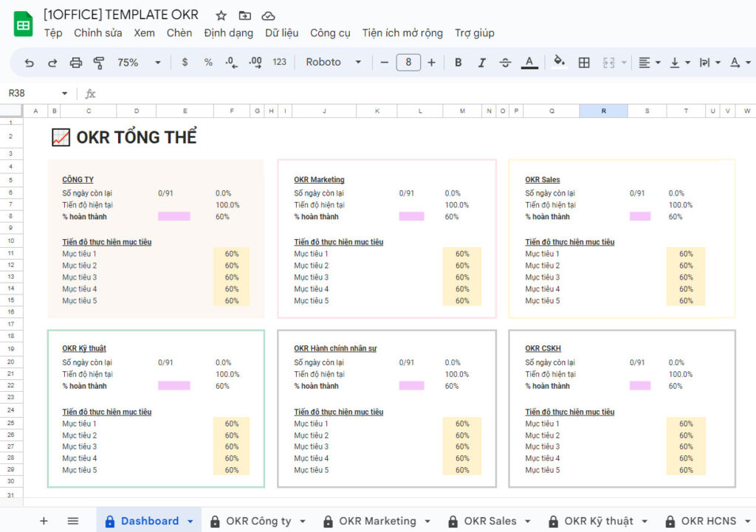Select column R header
This screenshot has width=756, height=532.
point(604,111)
